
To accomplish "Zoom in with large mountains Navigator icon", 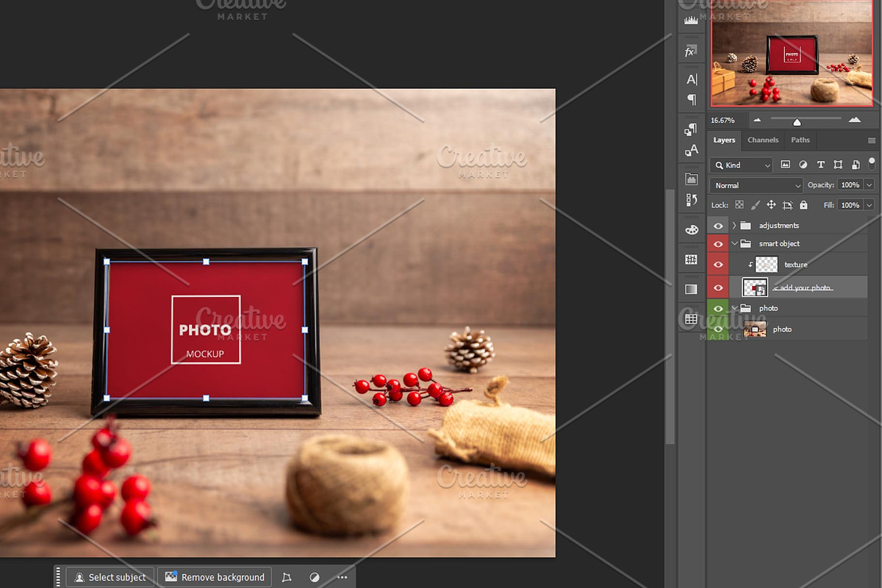I will pyautogui.click(x=854, y=119).
